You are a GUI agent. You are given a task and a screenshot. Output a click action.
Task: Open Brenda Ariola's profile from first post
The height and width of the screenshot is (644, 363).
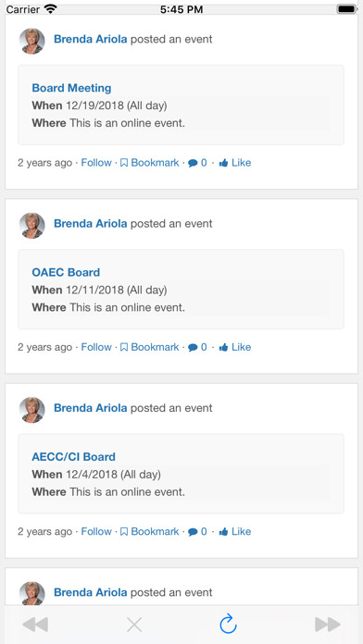(x=91, y=40)
